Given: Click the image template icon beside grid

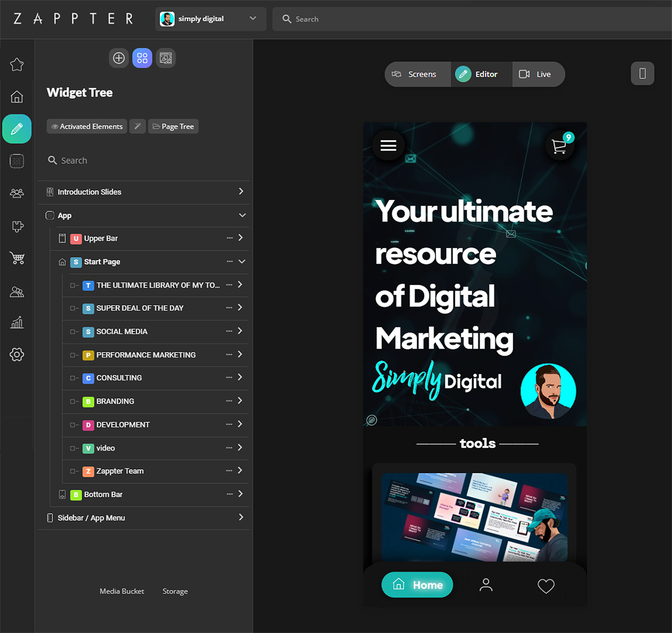Looking at the screenshot, I should tap(166, 58).
